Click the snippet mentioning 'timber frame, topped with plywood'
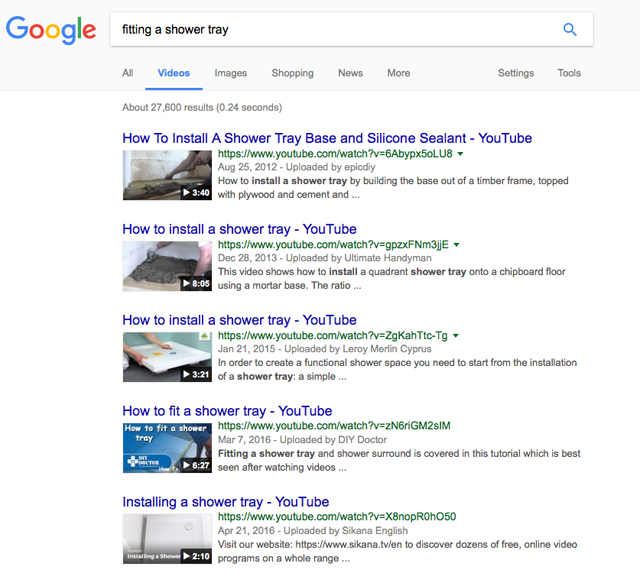Viewport: 640px width, 586px height. 393,188
